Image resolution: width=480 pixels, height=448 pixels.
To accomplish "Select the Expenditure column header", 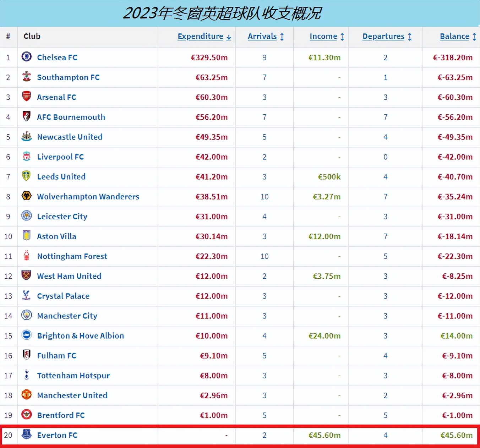I will coord(201,36).
